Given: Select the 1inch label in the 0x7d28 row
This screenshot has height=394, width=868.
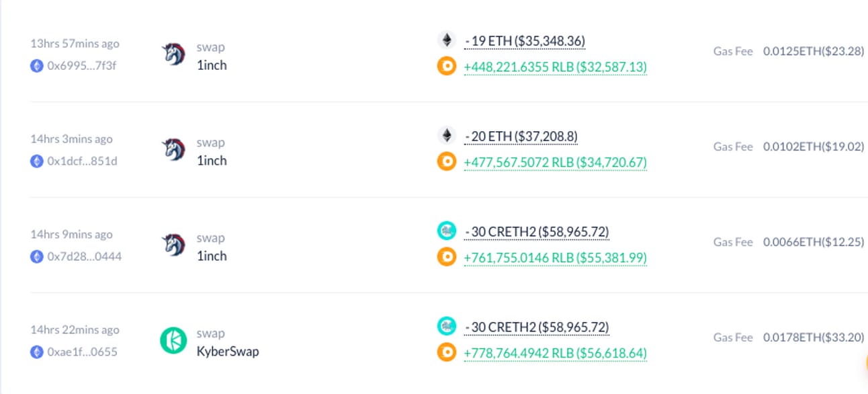Looking at the screenshot, I should (x=211, y=255).
